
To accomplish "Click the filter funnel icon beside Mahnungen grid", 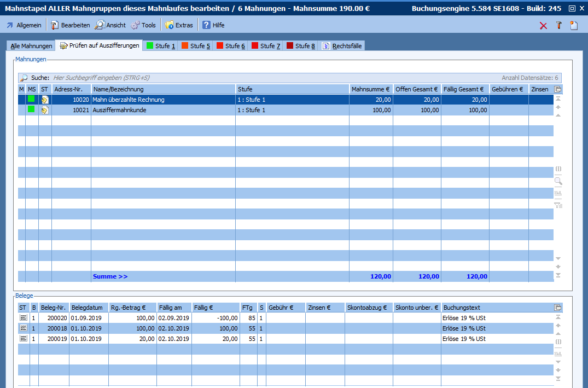I will point(558,206).
